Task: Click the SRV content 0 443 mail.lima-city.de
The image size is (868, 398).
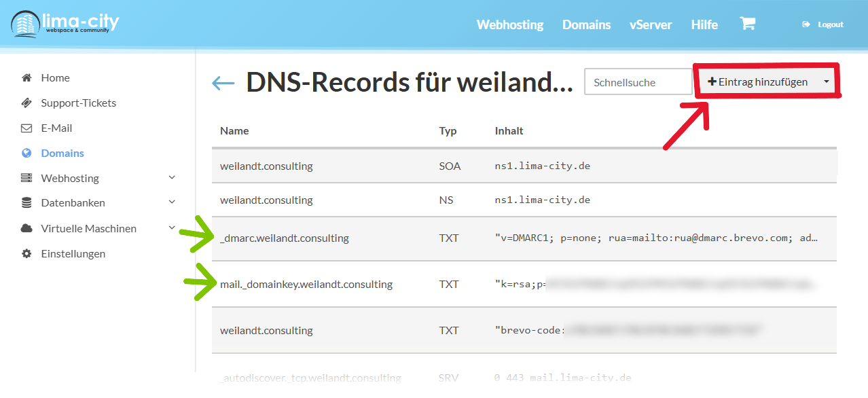Action: coord(562,378)
